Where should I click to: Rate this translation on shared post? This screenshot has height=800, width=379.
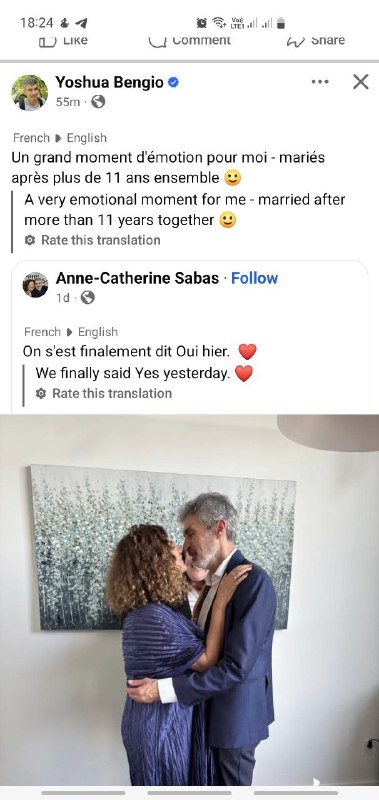click(112, 393)
